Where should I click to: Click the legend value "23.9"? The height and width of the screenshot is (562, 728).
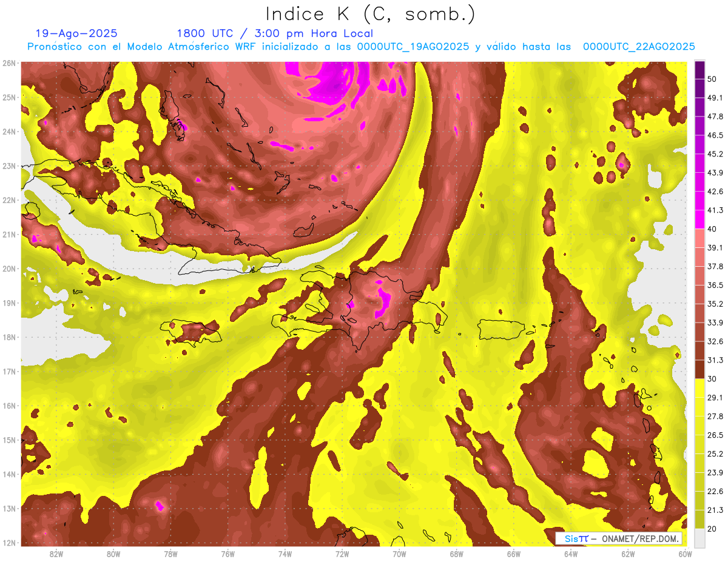click(715, 472)
